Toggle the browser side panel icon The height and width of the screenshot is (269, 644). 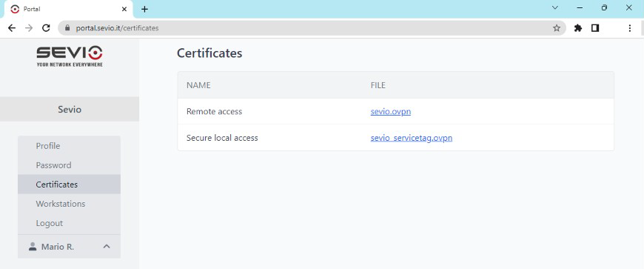click(595, 28)
